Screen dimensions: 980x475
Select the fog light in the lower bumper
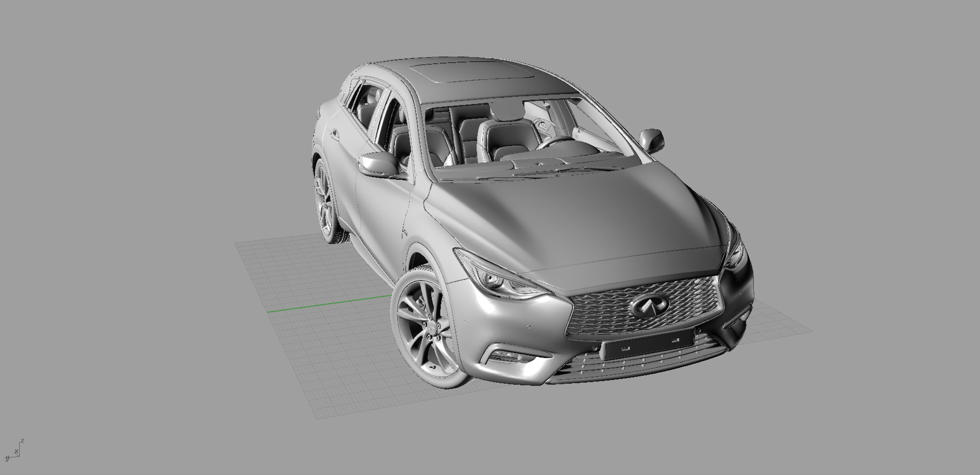(x=512, y=355)
